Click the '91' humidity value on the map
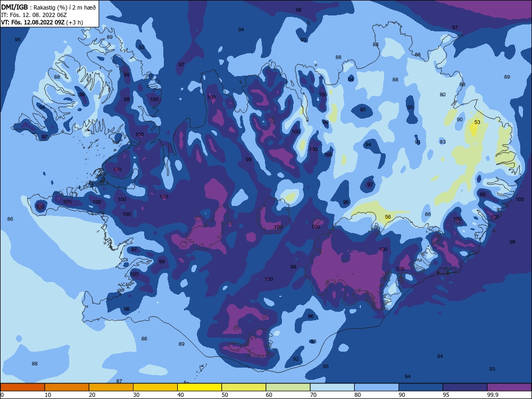This screenshot has width=532, height=399. pyautogui.click(x=418, y=142)
